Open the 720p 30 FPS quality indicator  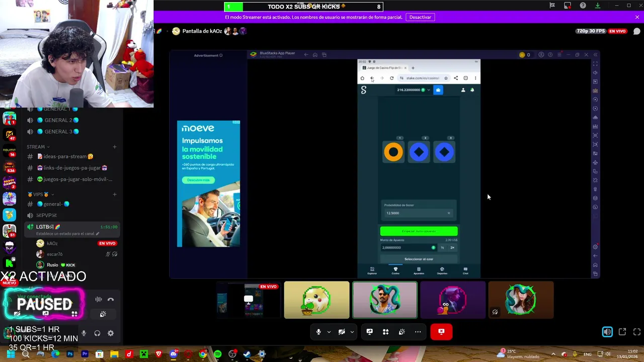[x=591, y=31]
